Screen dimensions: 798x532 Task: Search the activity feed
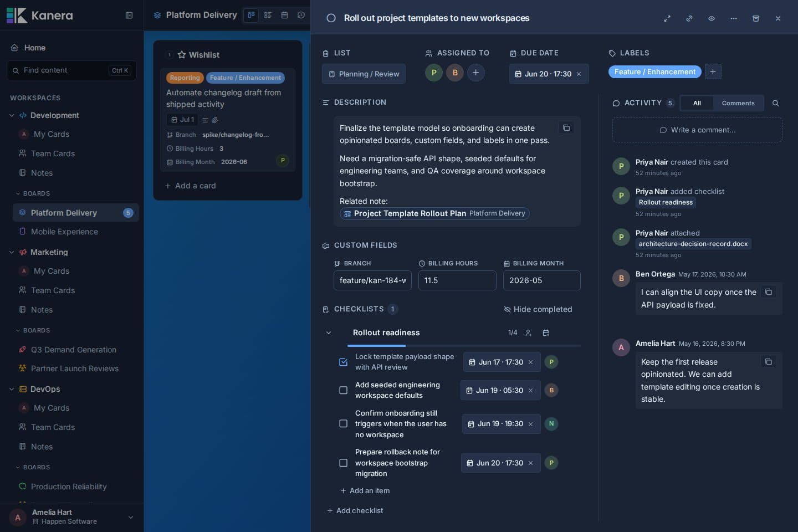(776, 103)
